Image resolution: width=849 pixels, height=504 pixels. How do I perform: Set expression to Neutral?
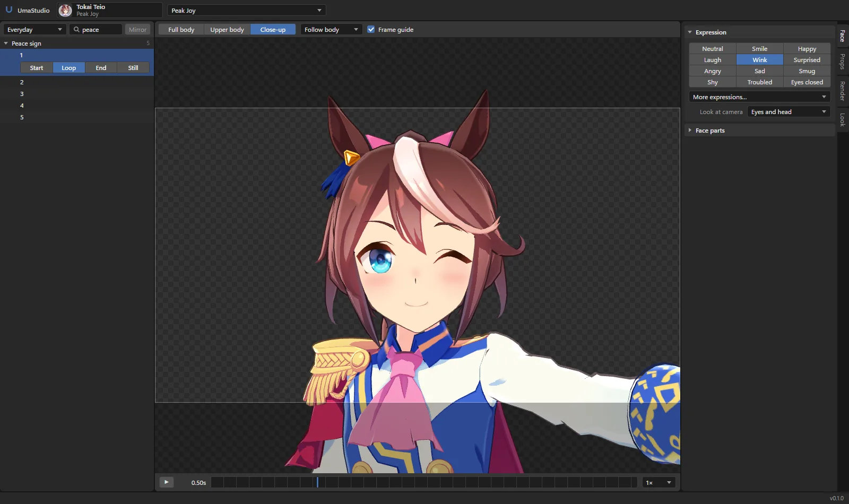713,49
